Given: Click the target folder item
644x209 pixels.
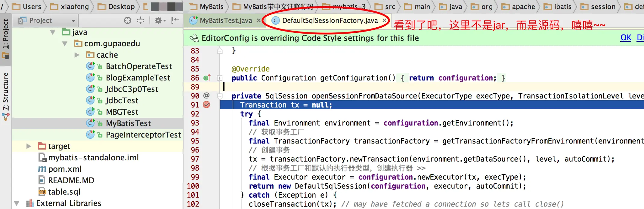Looking at the screenshot, I should (59, 146).
